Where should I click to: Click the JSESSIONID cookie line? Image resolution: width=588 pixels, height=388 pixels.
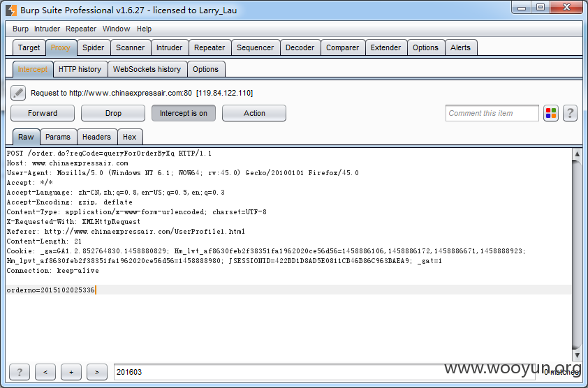[224, 260]
